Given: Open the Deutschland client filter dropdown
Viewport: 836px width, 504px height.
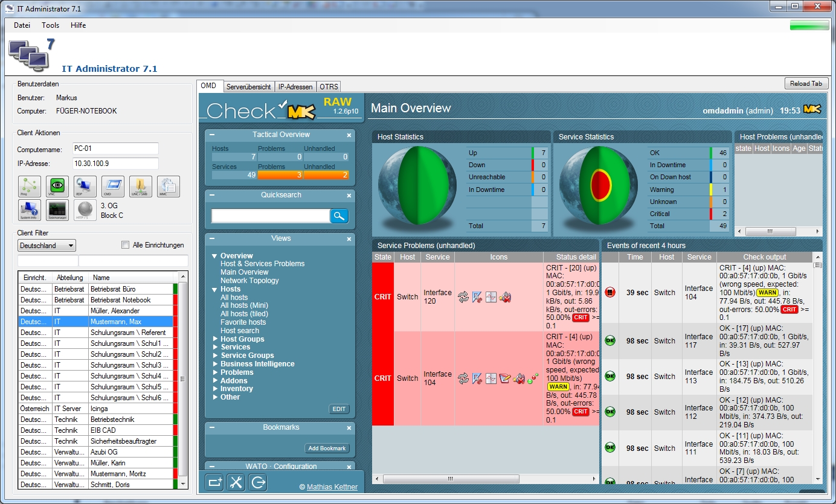Looking at the screenshot, I should pyautogui.click(x=47, y=246).
